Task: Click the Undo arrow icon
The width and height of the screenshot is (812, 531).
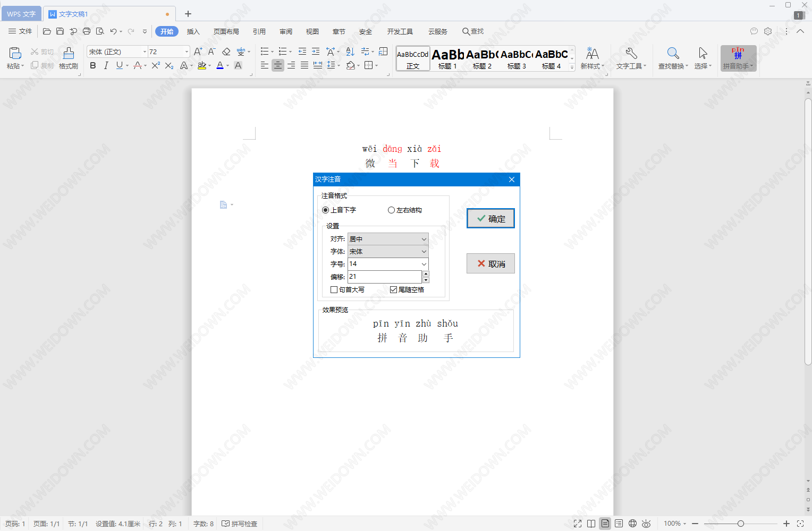Action: (x=113, y=31)
